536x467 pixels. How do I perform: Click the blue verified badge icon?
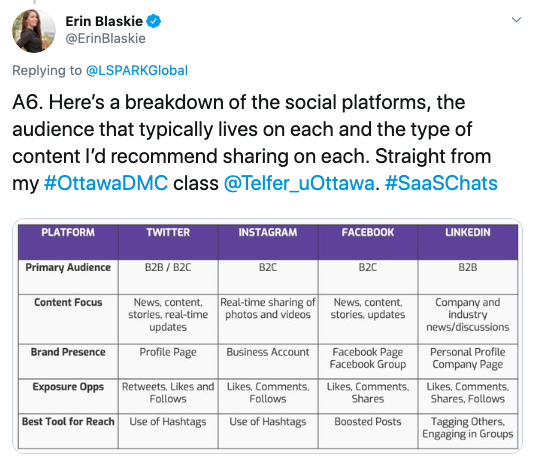pos(154,21)
